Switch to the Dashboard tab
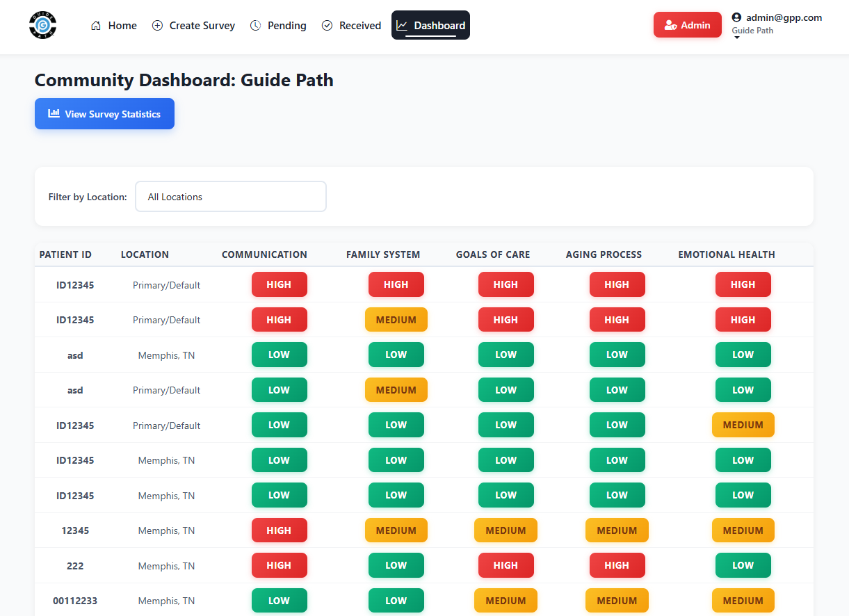The height and width of the screenshot is (616, 849). (430, 25)
